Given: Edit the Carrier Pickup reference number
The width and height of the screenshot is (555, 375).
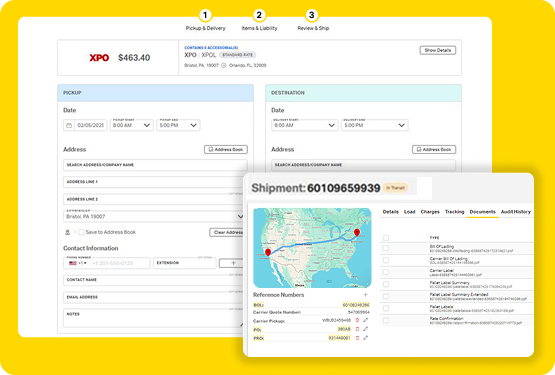Looking at the screenshot, I should coord(366,320).
